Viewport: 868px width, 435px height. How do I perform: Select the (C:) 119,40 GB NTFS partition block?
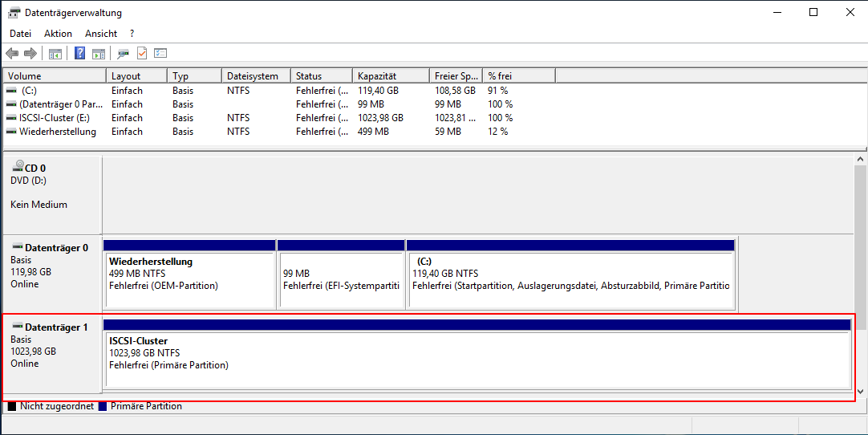tap(570, 274)
